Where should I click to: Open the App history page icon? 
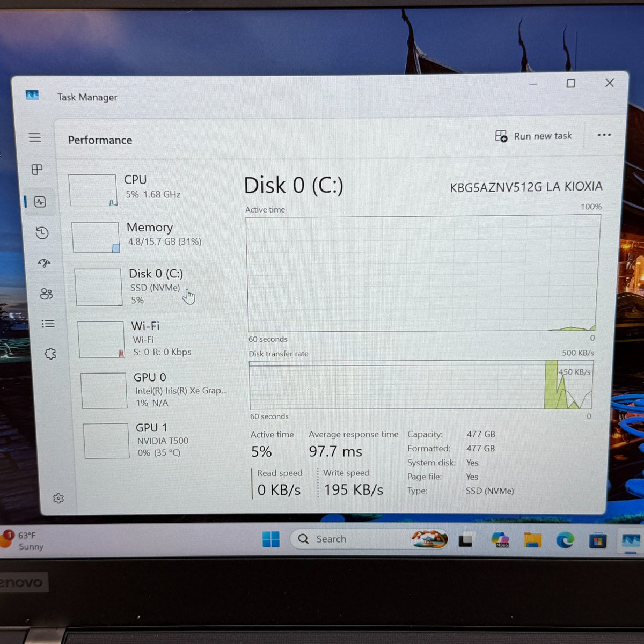coord(42,233)
